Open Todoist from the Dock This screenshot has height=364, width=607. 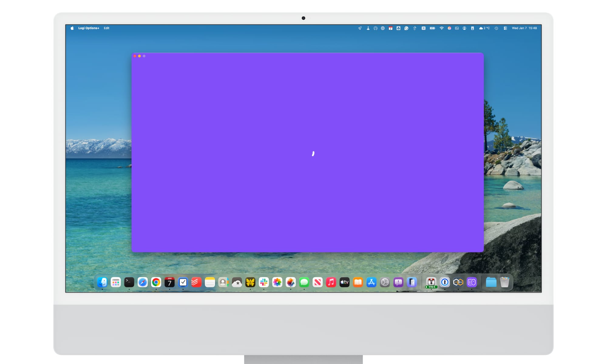click(x=197, y=282)
